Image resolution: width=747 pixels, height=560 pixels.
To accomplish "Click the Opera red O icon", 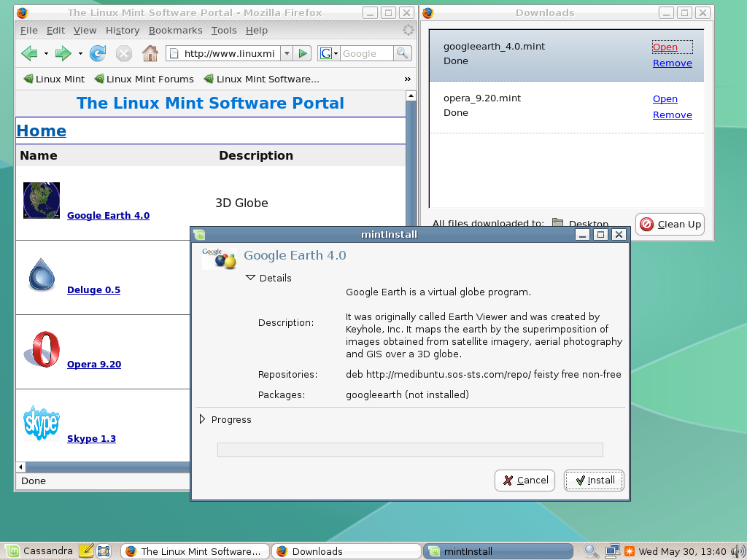I will click(42, 349).
